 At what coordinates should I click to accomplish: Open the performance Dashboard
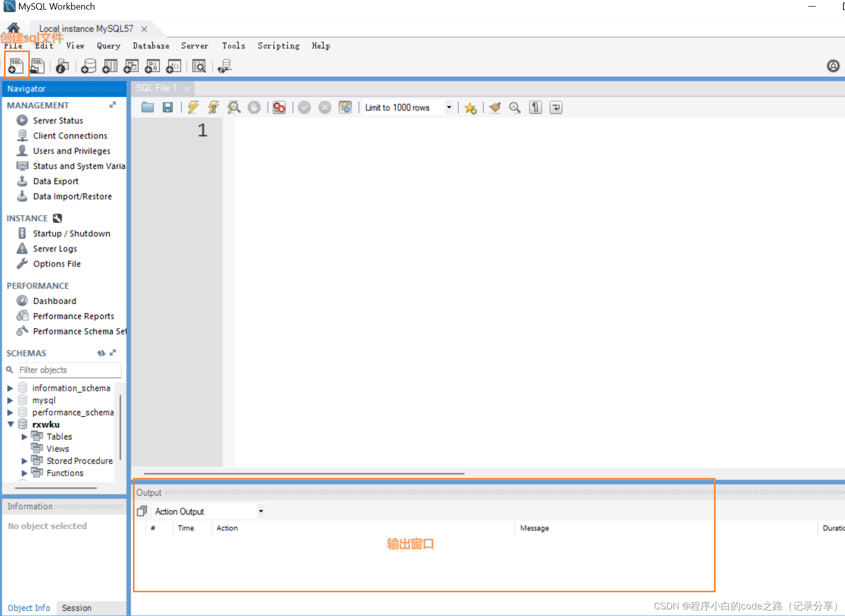point(55,301)
